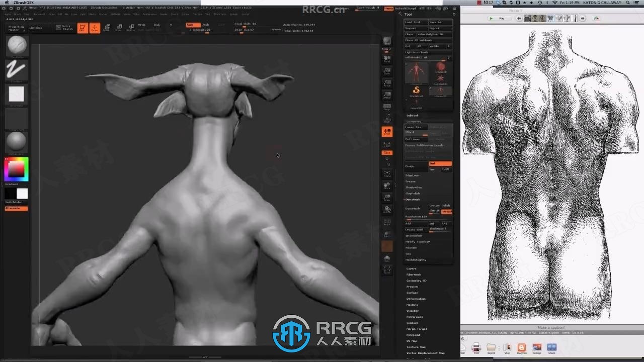This screenshot has width=644, height=362.
Task: Click the Zoom canvas icon
Action: (x=387, y=71)
